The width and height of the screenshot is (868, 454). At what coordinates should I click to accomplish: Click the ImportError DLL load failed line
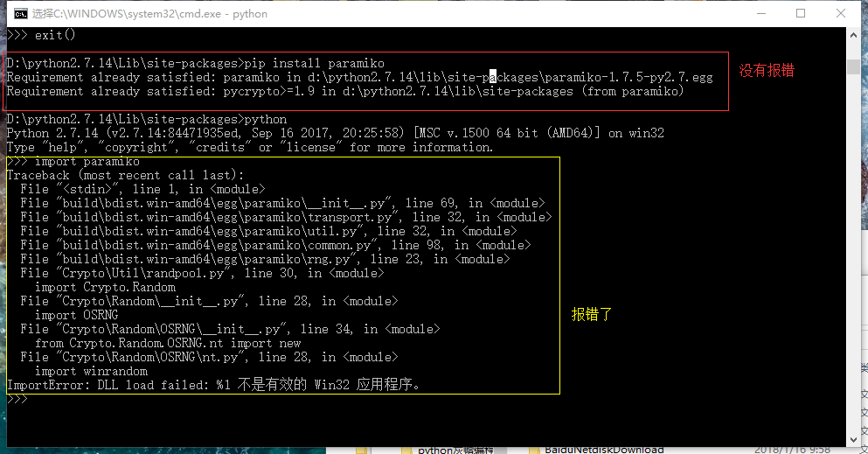point(212,385)
